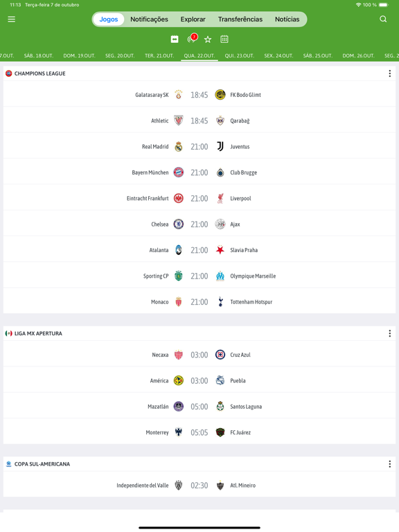Viewport: 399px width, 532px height.
Task: Switch to the Notificações tab
Action: coord(150,19)
